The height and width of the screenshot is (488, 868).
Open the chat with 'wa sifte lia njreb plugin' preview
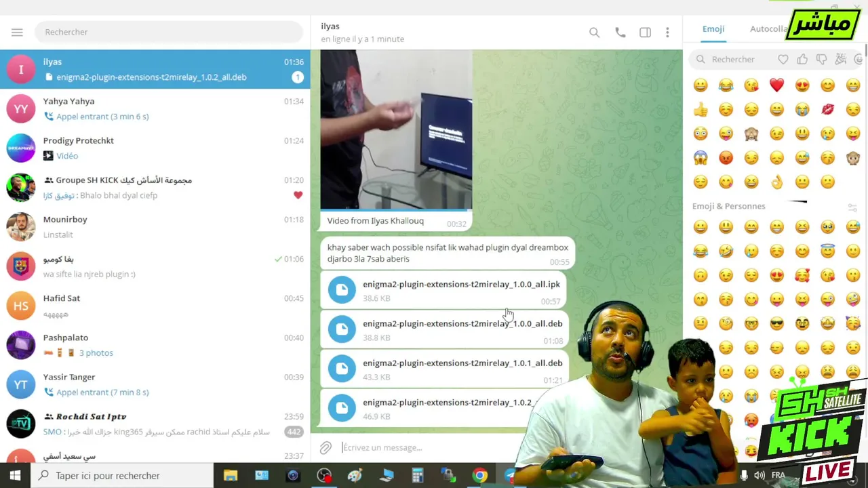(155, 266)
